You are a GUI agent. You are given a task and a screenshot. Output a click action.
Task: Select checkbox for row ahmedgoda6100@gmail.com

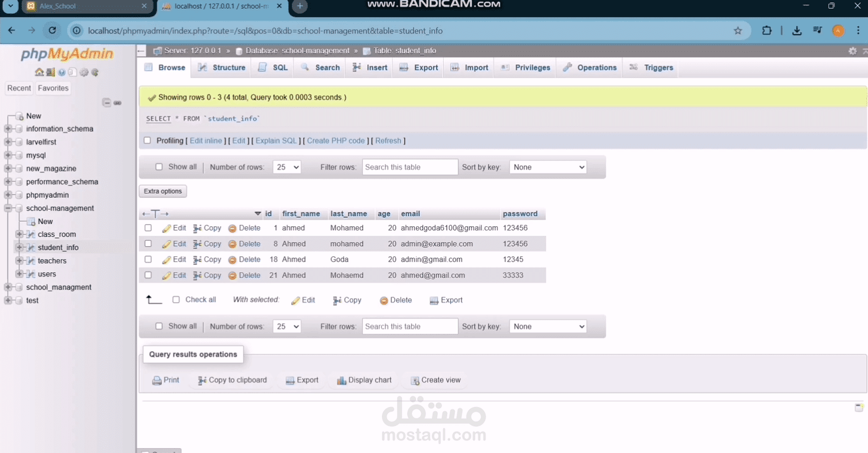[x=148, y=228]
